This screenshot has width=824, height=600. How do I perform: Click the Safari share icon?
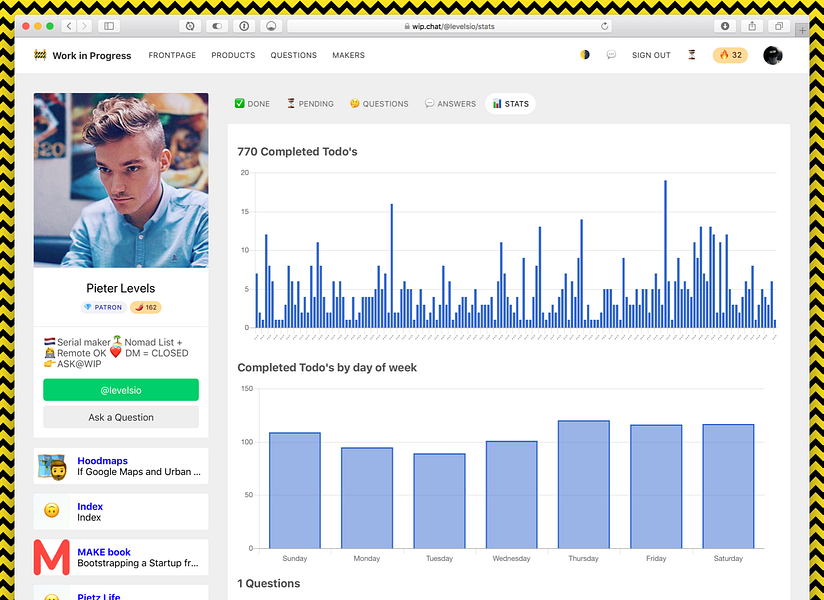pos(752,26)
